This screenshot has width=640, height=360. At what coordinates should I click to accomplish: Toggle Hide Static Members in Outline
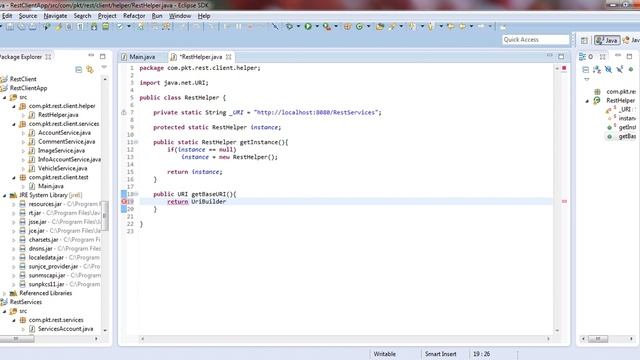[x=620, y=70]
